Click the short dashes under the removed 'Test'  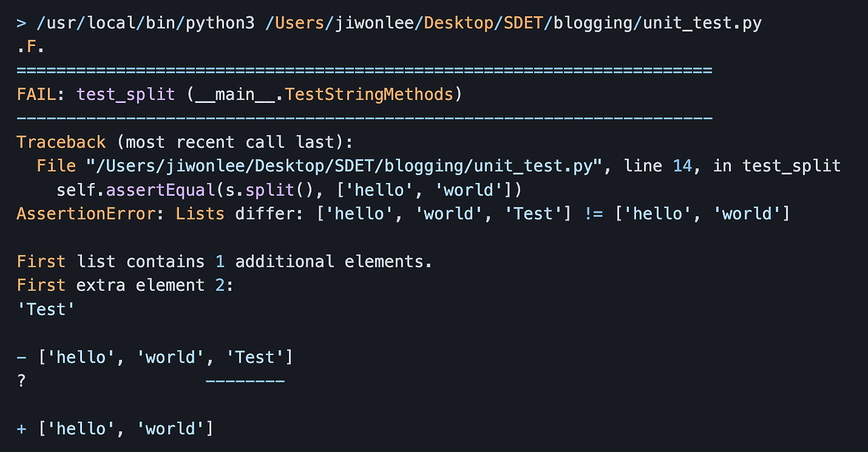pos(245,382)
